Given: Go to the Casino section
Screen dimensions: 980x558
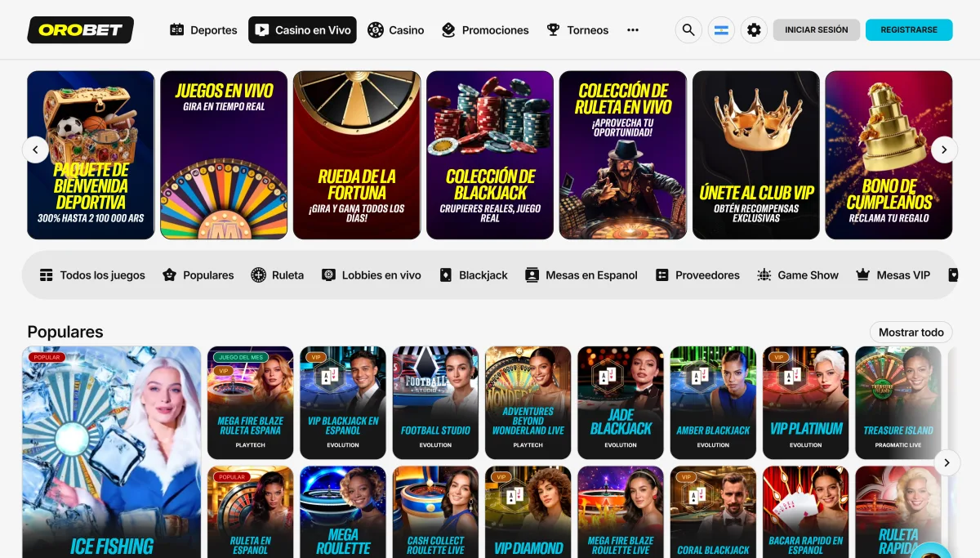Looking at the screenshot, I should (396, 30).
